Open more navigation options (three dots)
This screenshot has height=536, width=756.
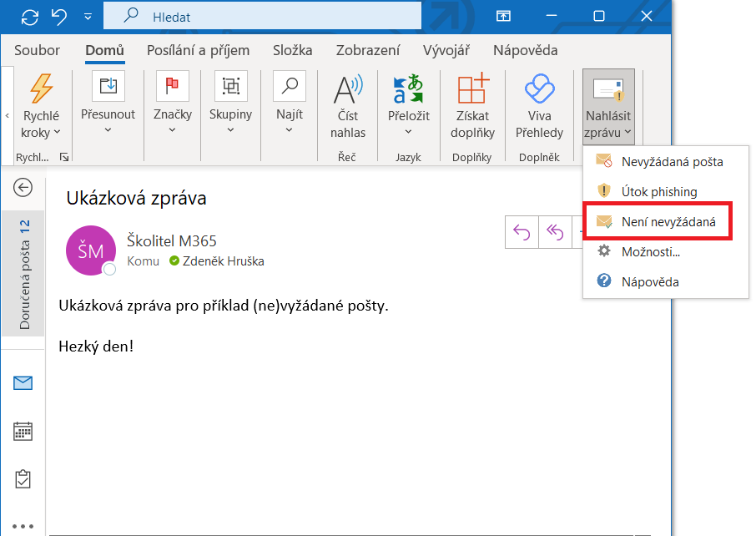[x=23, y=526]
